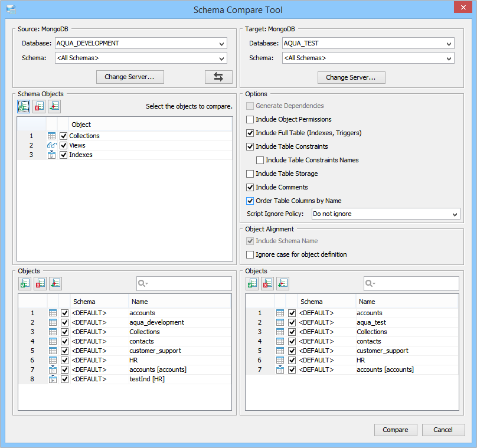Click the Indexes icon in Schema Objects
This screenshot has width=477, height=448.
tap(52, 155)
